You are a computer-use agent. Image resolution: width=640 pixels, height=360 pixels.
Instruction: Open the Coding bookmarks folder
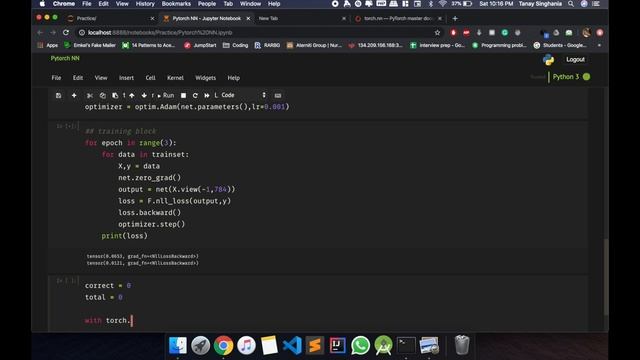coord(236,45)
